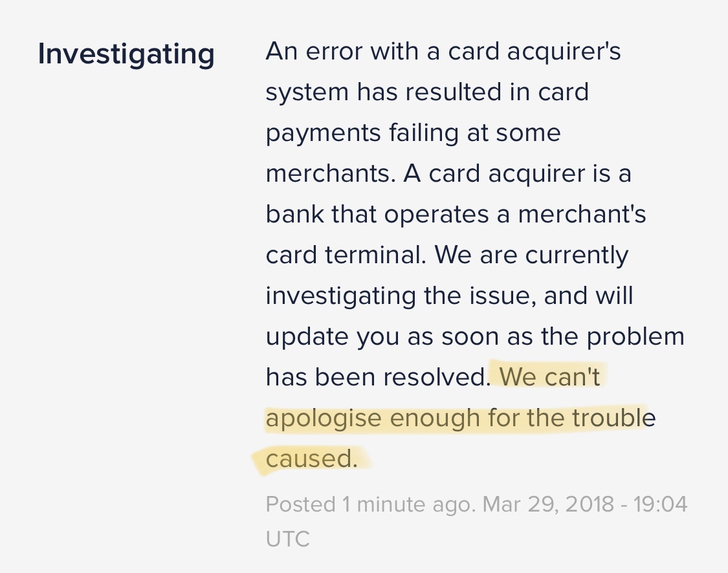Click the line 'An error with a card acquirer's'
The width and height of the screenshot is (728, 573).
point(443,52)
